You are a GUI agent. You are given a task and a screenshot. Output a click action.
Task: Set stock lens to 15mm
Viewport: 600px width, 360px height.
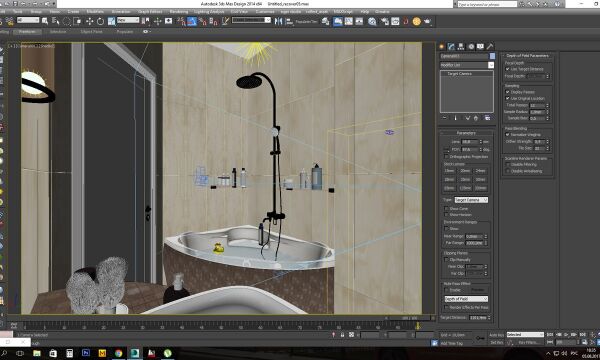pos(449,171)
